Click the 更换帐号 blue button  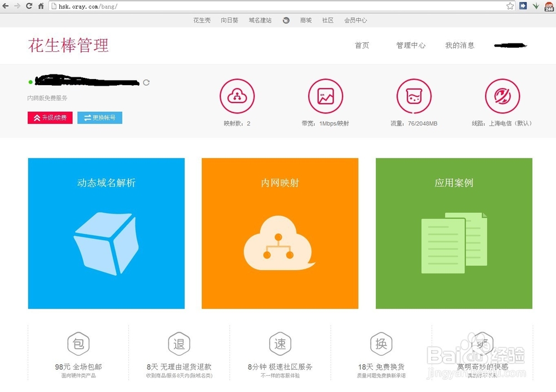coord(100,118)
